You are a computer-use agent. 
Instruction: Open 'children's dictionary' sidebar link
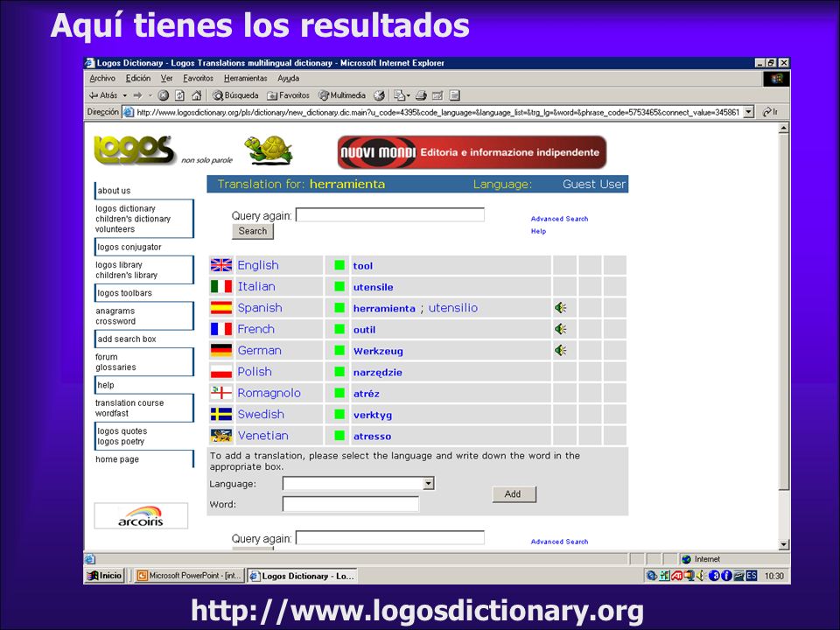click(x=133, y=219)
